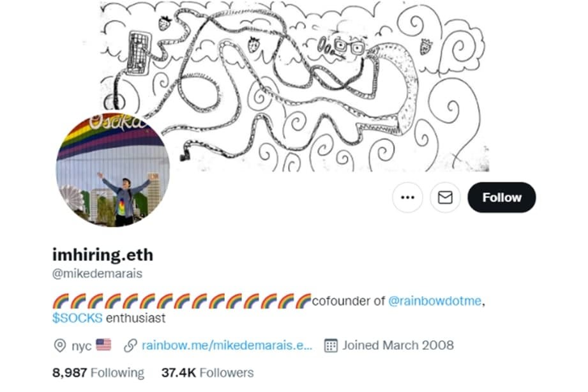Click the @mikedemarais handle
The width and height of the screenshot is (588, 392).
pyautogui.click(x=98, y=273)
